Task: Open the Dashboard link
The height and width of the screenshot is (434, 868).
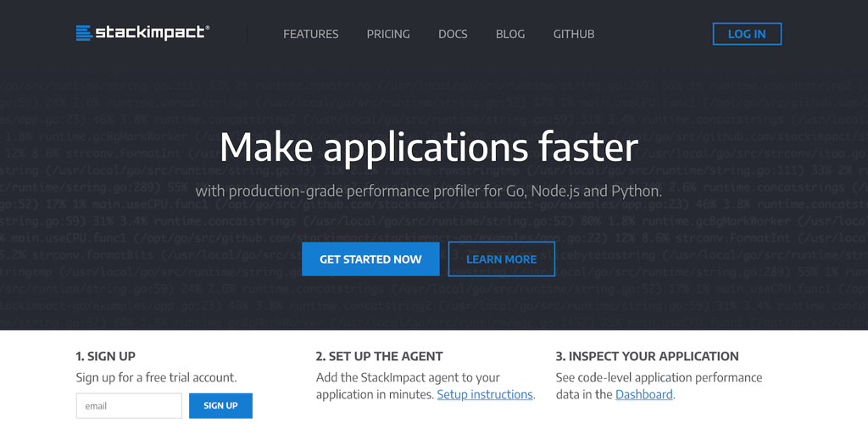Action: [643, 394]
